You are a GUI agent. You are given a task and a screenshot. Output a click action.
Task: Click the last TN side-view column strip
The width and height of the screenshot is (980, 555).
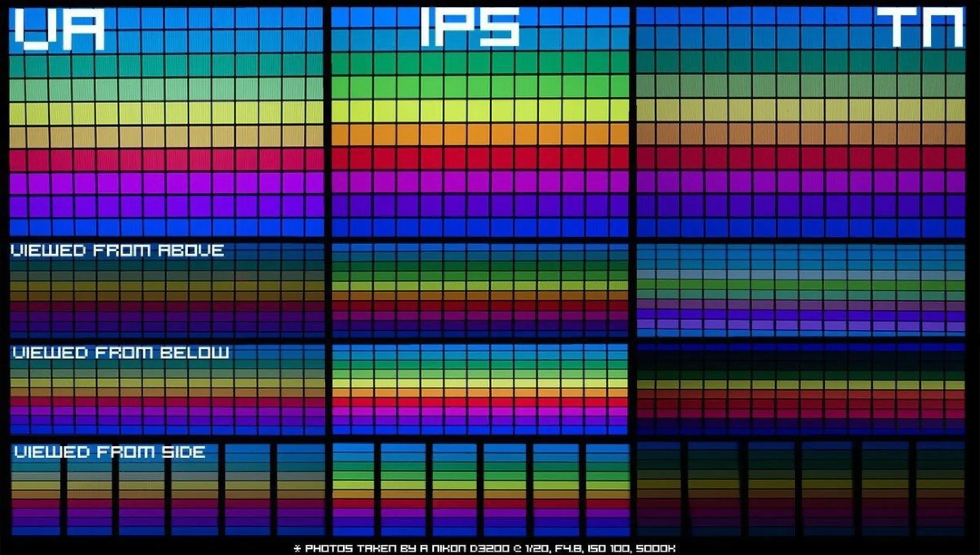click(x=941, y=489)
